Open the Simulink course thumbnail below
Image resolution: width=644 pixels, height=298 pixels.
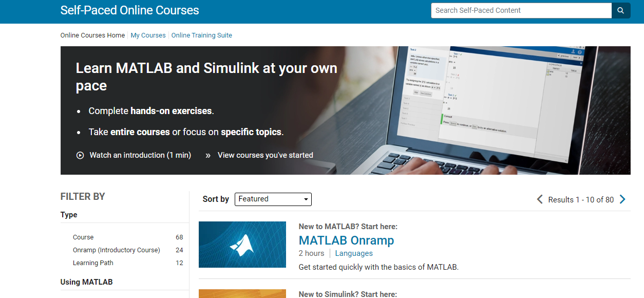242,294
